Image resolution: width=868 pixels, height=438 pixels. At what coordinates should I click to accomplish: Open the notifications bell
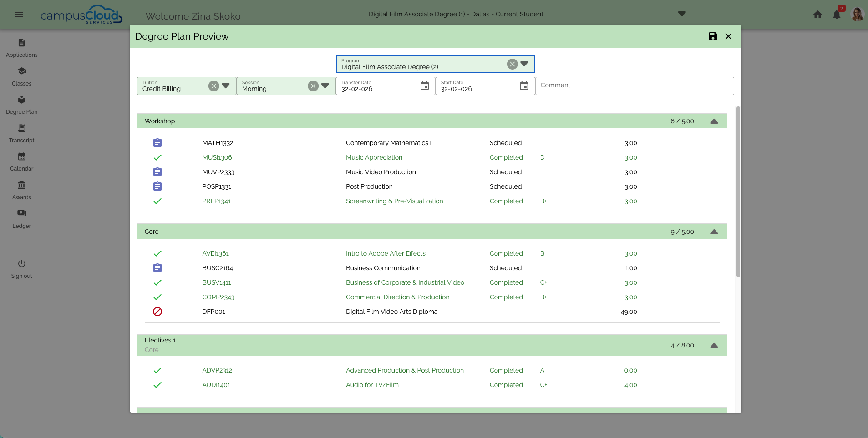tap(837, 15)
